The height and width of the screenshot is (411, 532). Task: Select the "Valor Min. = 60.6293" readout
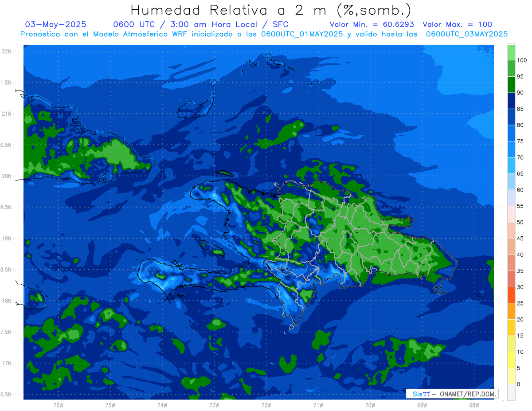click(x=372, y=24)
